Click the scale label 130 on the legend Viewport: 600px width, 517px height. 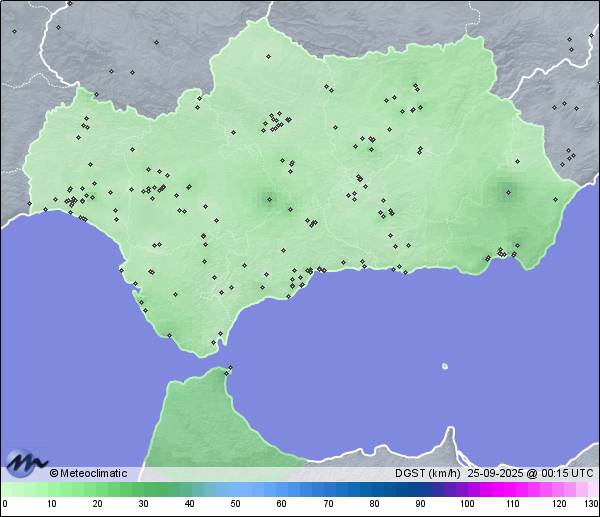coord(590,505)
